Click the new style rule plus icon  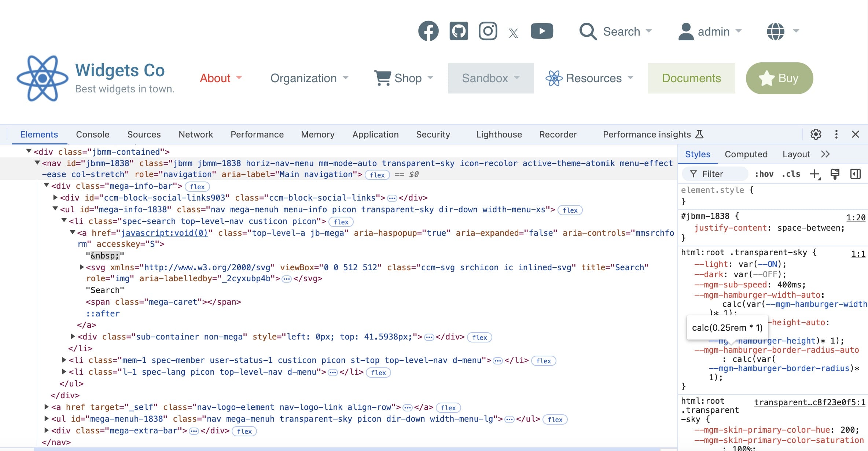coord(814,174)
